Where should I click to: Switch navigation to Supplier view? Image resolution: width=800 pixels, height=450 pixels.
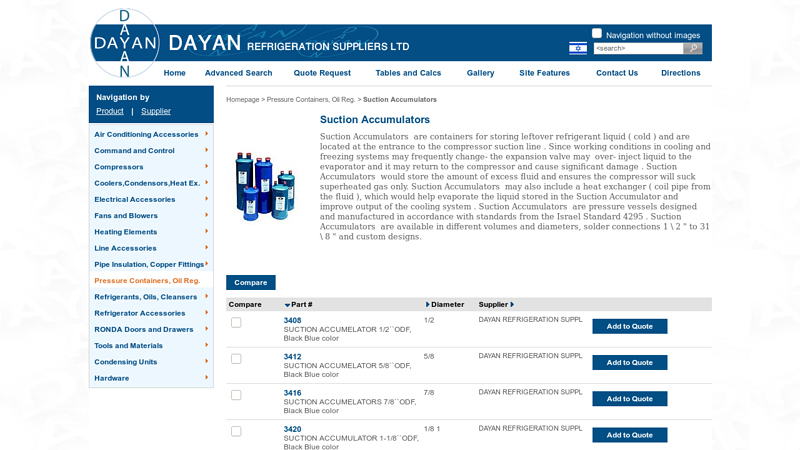click(x=156, y=111)
